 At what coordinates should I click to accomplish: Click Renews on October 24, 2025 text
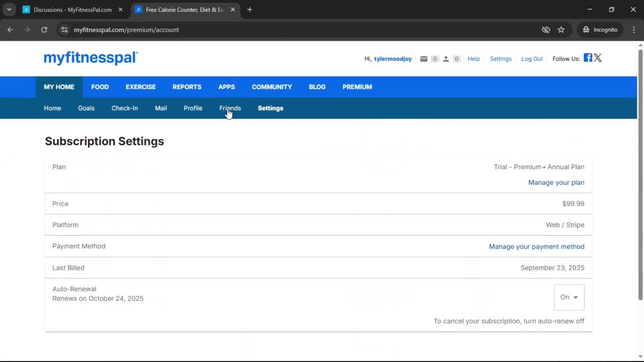pos(98,299)
